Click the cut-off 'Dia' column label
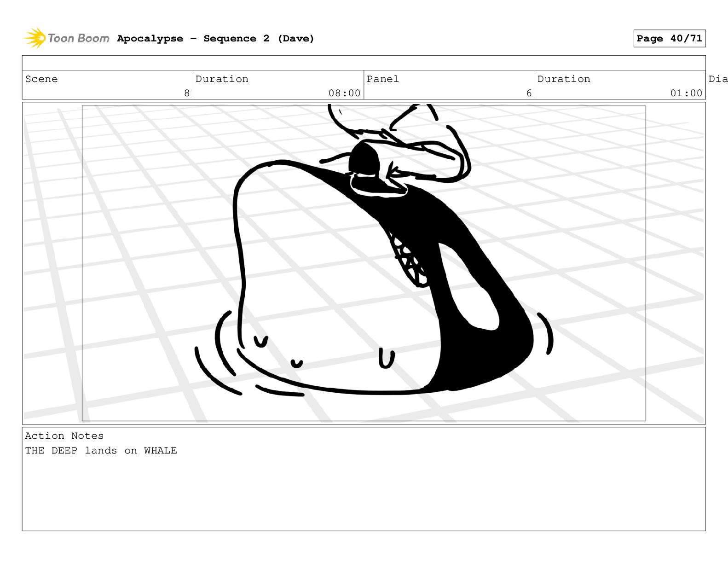 tap(718, 79)
